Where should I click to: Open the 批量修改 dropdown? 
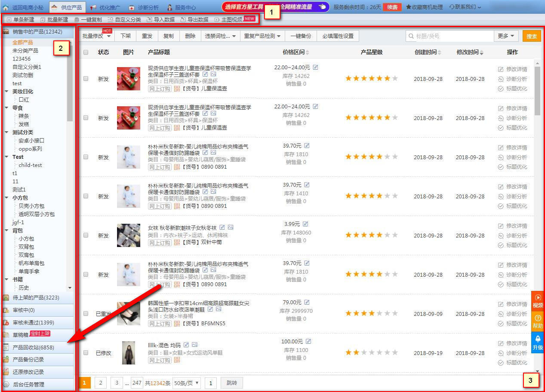(97, 36)
